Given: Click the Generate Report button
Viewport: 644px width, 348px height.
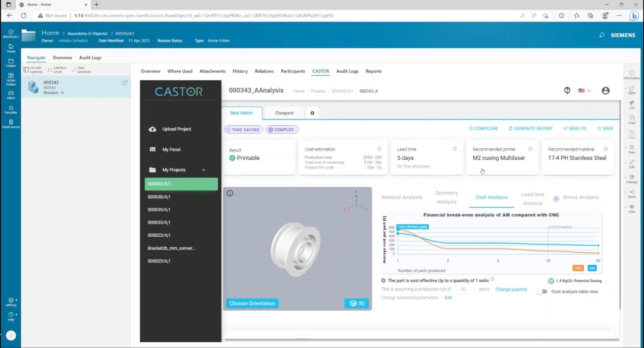Looking at the screenshot, I should coord(530,128).
